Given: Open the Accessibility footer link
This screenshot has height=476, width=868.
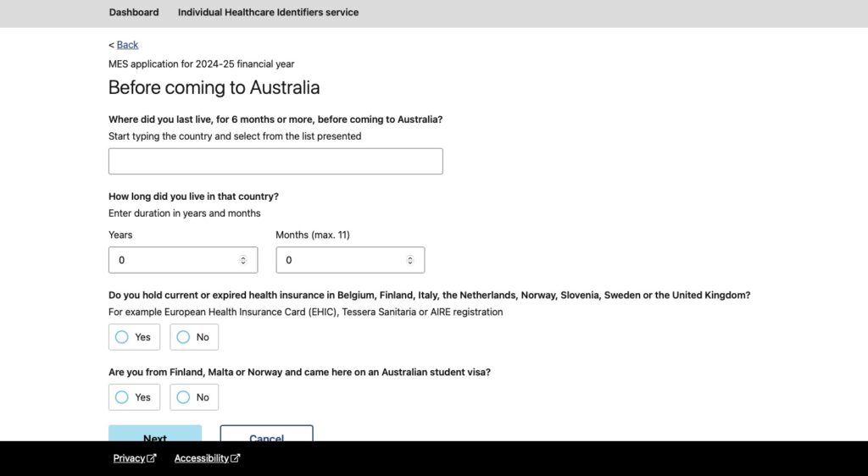Looking at the screenshot, I should click(x=202, y=458).
